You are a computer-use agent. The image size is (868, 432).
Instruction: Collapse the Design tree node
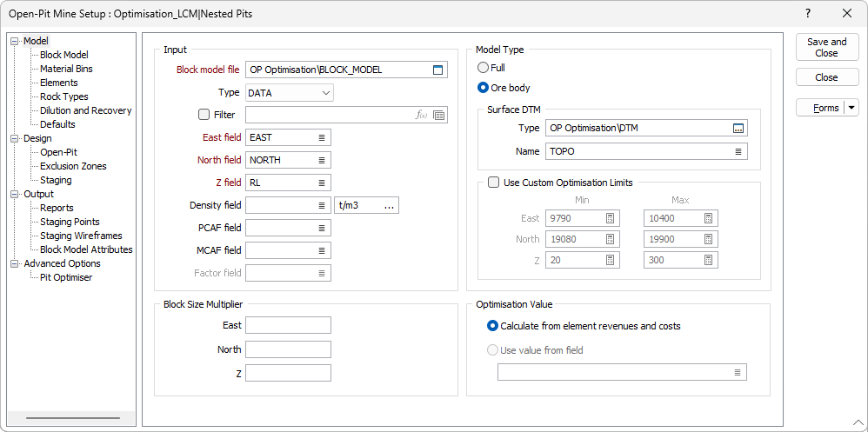pyautogui.click(x=15, y=138)
